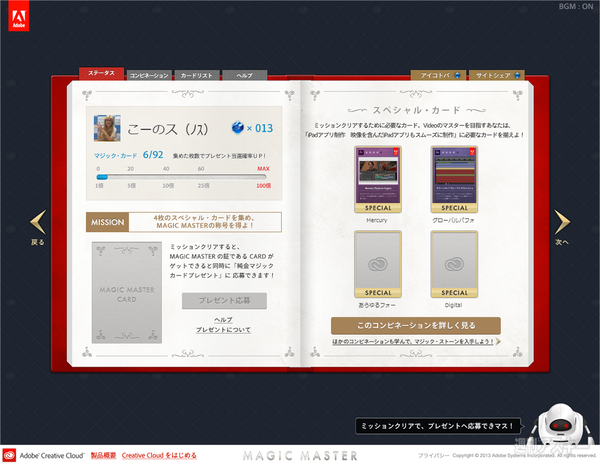The width and height of the screenshot is (600, 465).
Task: Open the Creative Cloud をはじめる link
Action: pyautogui.click(x=159, y=455)
